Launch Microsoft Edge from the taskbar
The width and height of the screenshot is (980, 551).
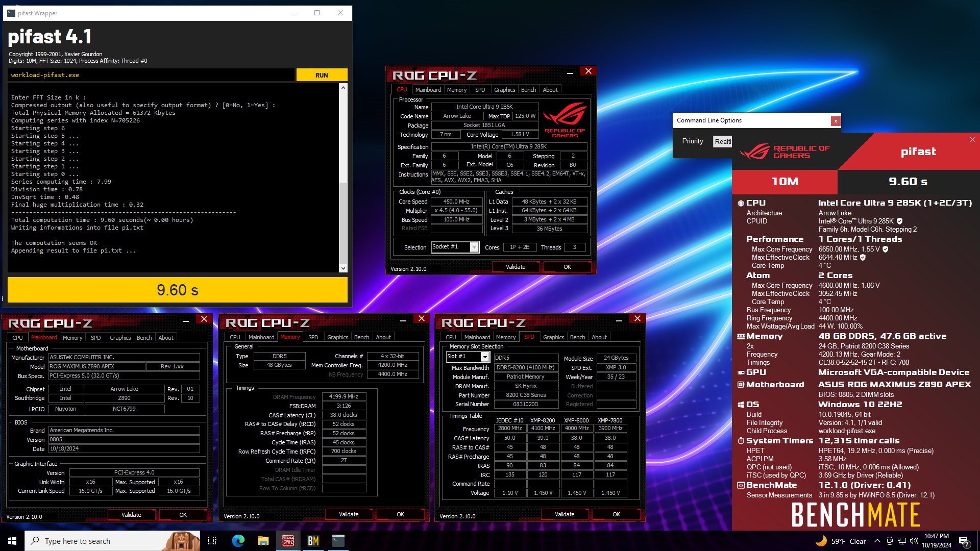pos(238,541)
